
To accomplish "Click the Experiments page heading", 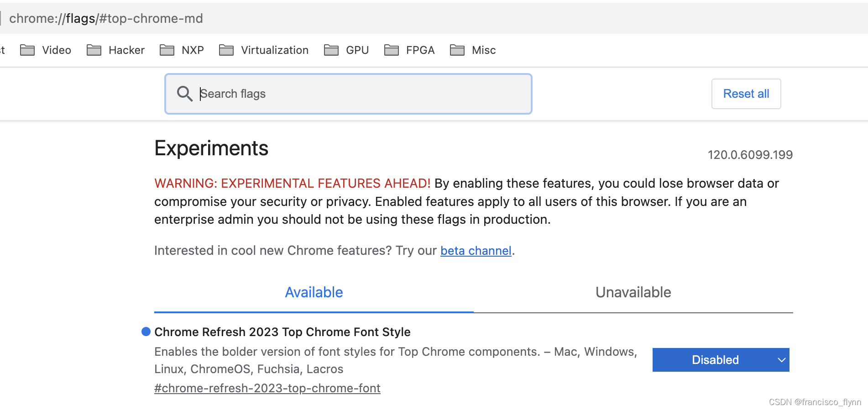I will point(211,148).
